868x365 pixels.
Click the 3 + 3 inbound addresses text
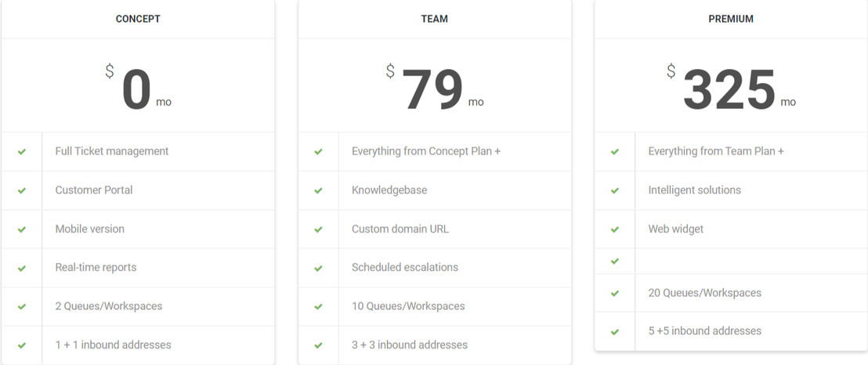click(x=410, y=345)
